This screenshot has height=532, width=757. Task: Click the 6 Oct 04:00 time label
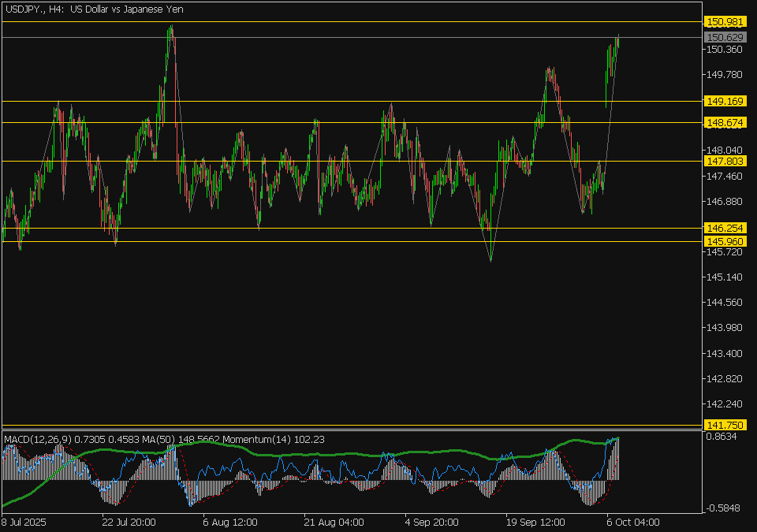(632, 522)
